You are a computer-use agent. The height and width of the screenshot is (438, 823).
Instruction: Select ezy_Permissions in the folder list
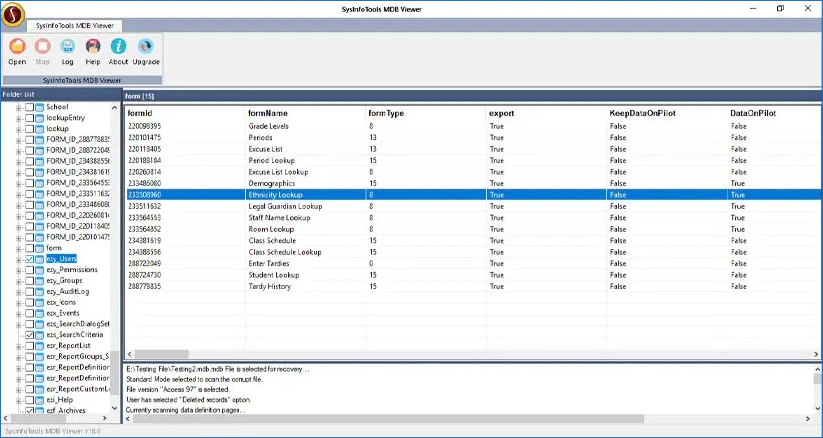[x=72, y=270]
